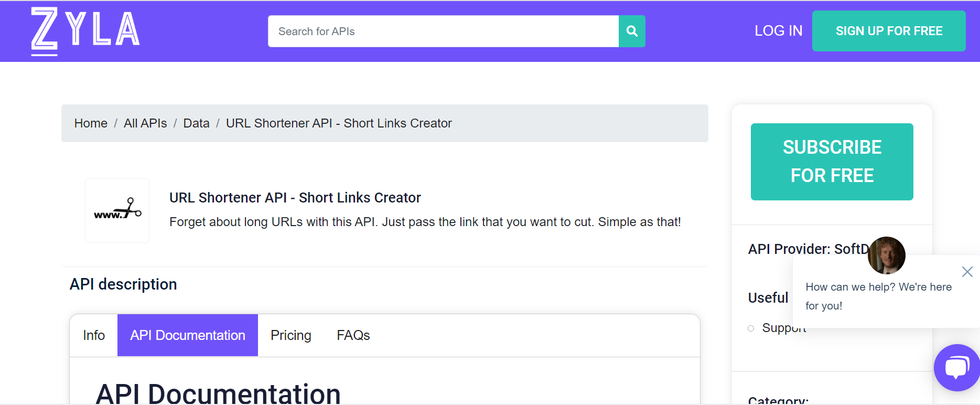Switch to the Info tab
The width and height of the screenshot is (980, 405).
(x=94, y=335)
